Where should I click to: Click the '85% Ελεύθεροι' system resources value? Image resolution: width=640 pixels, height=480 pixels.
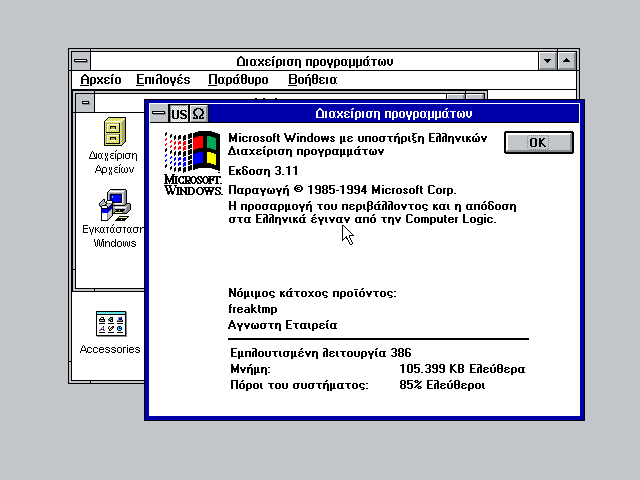pos(442,385)
